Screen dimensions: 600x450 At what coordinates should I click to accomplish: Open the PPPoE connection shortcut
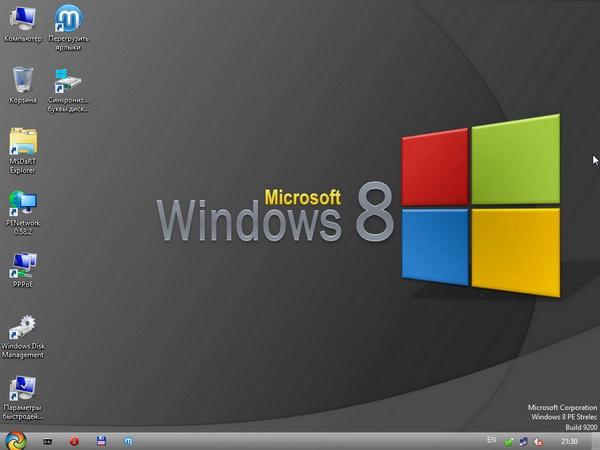(22, 264)
